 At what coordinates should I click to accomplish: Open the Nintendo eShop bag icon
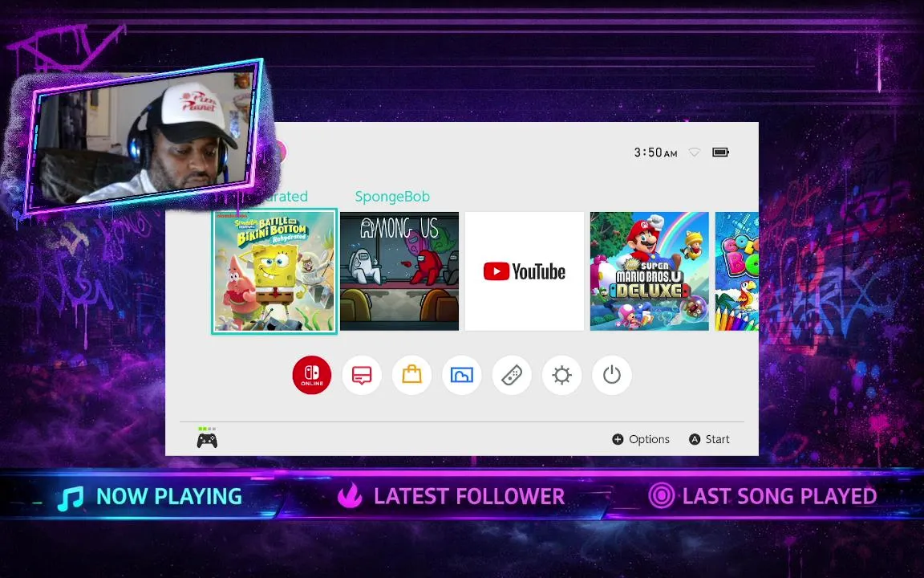[x=412, y=375]
